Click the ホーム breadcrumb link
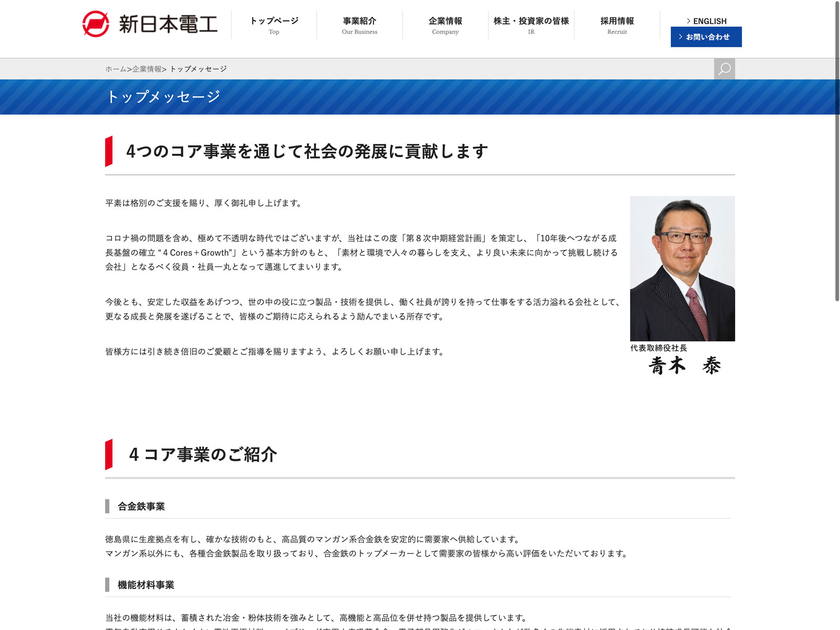The height and width of the screenshot is (630, 840). (115, 69)
